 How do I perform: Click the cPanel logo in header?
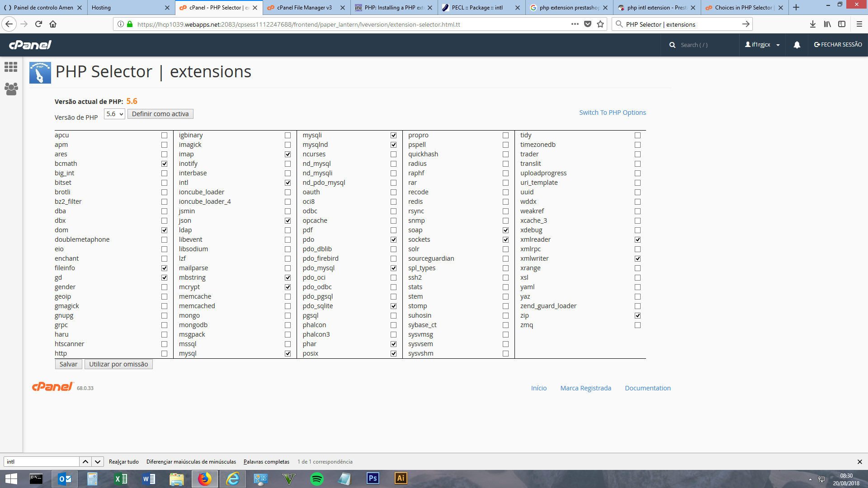click(30, 45)
